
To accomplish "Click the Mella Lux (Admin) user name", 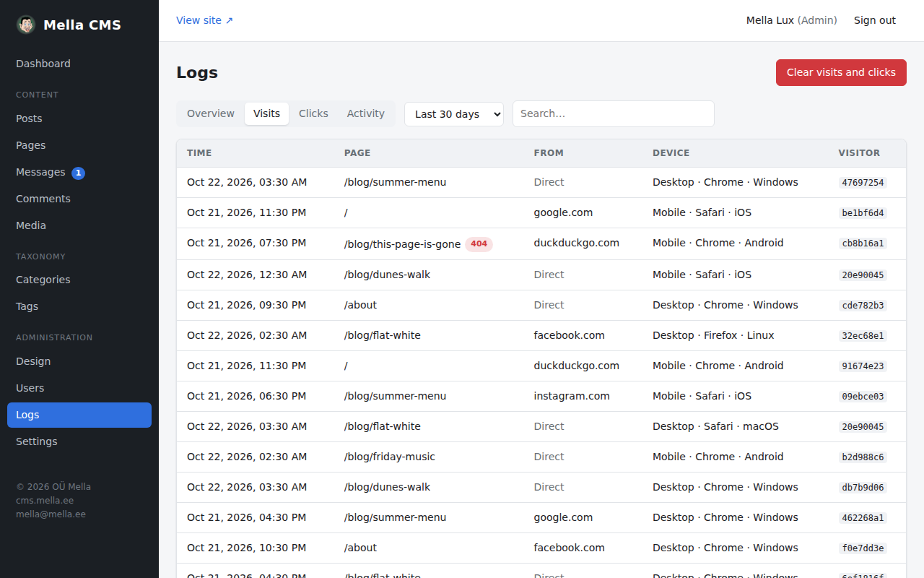I will click(792, 20).
